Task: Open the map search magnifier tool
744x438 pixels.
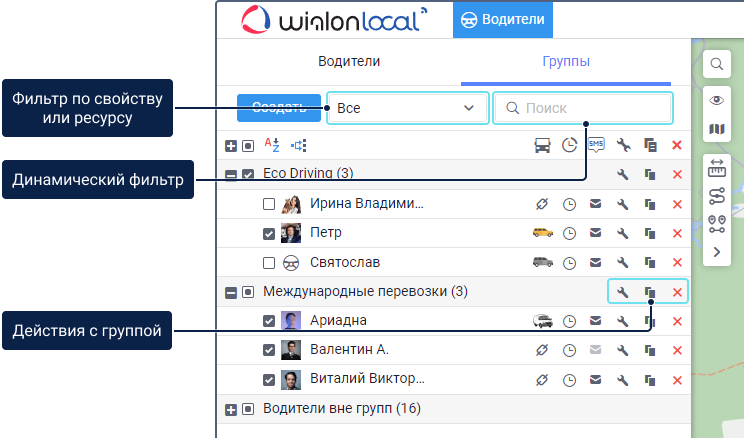Action: pos(716,64)
